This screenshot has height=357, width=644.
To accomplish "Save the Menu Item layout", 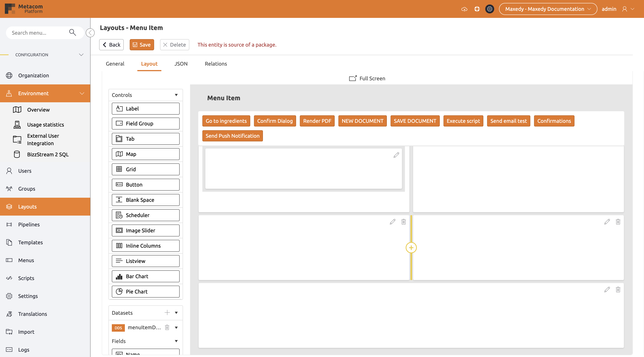I will [142, 45].
